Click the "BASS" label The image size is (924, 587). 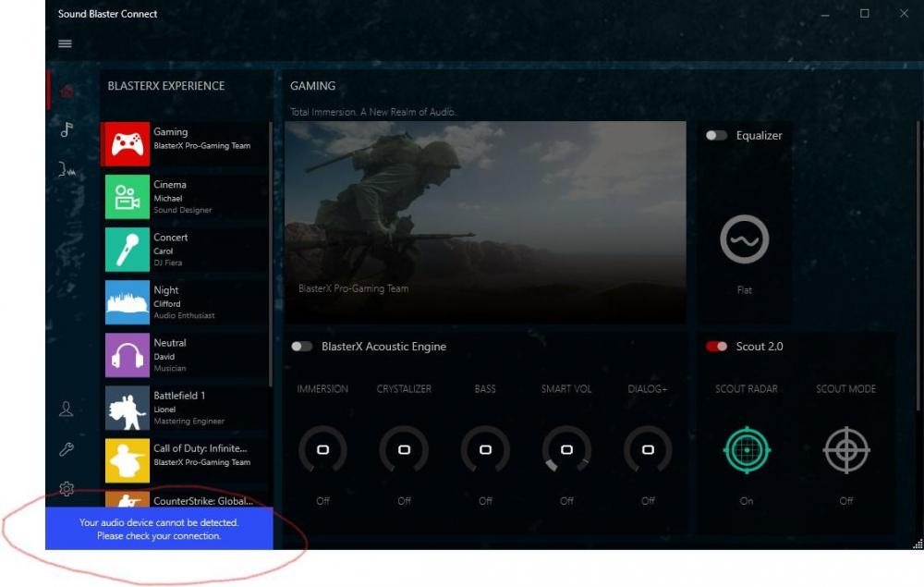tap(486, 389)
